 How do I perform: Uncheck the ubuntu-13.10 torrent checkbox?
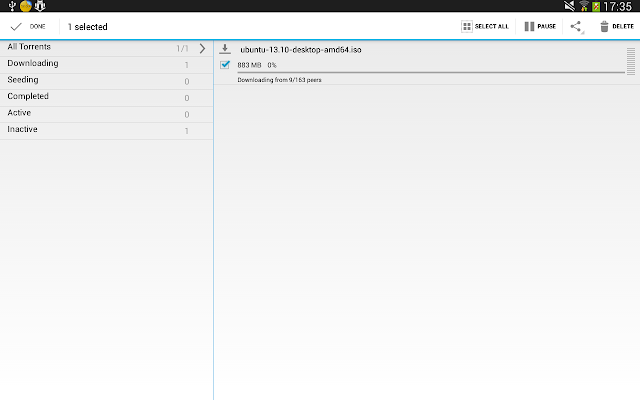click(225, 64)
